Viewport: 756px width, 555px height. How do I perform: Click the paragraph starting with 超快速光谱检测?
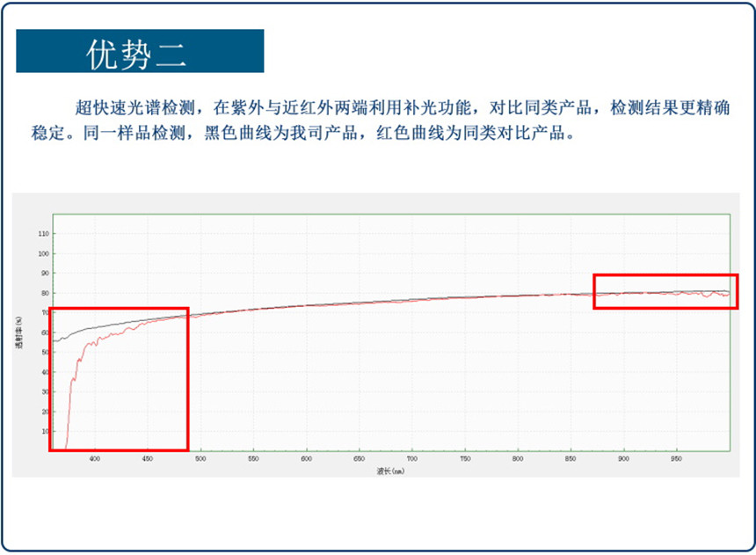tap(378, 122)
